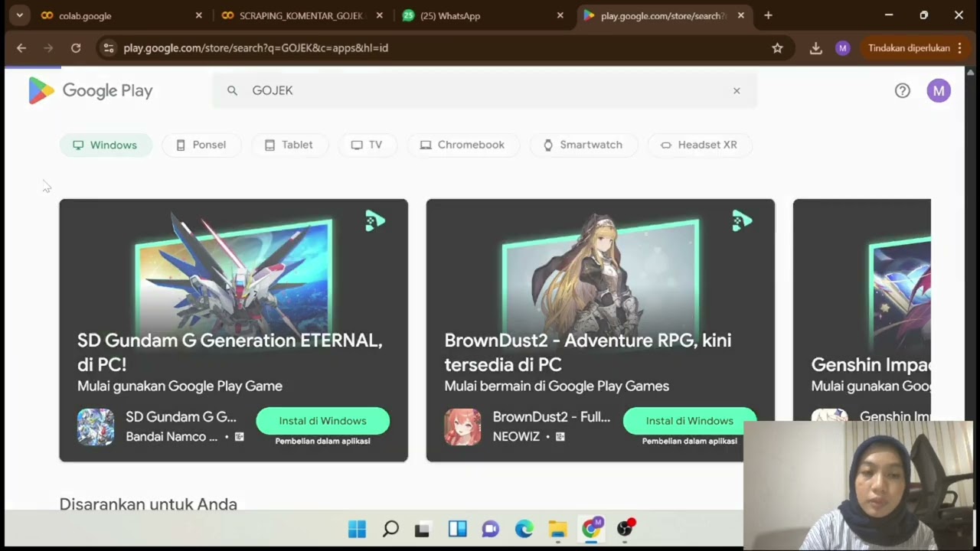Click the rating badge icon next to NEOWIZ
Screen dimensions: 980x551
pos(560,437)
